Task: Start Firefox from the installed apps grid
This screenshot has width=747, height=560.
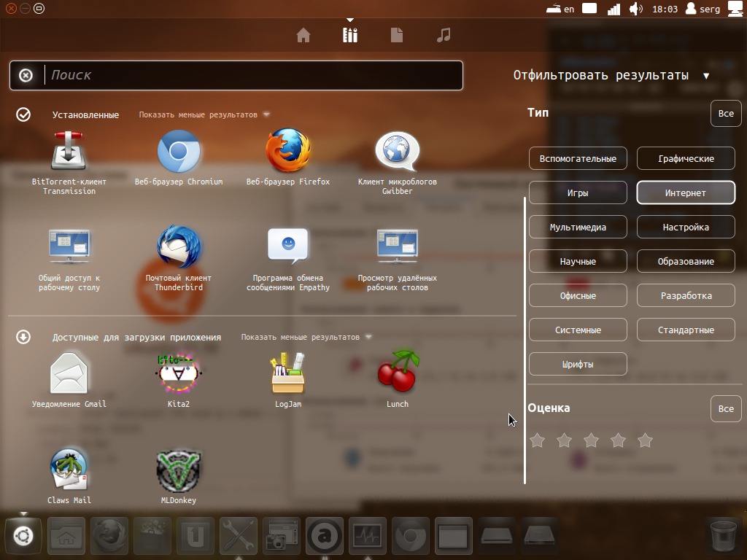Action: point(287,158)
